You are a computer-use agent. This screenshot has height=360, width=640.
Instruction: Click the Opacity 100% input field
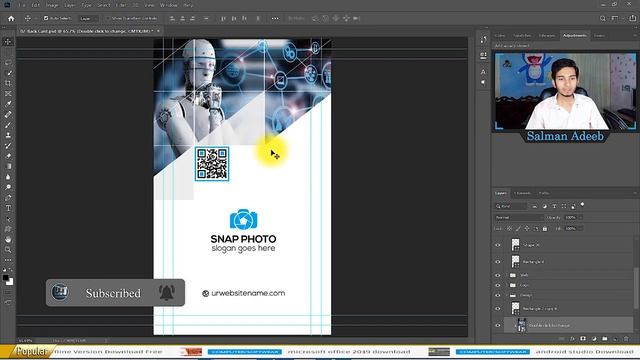[570, 218]
